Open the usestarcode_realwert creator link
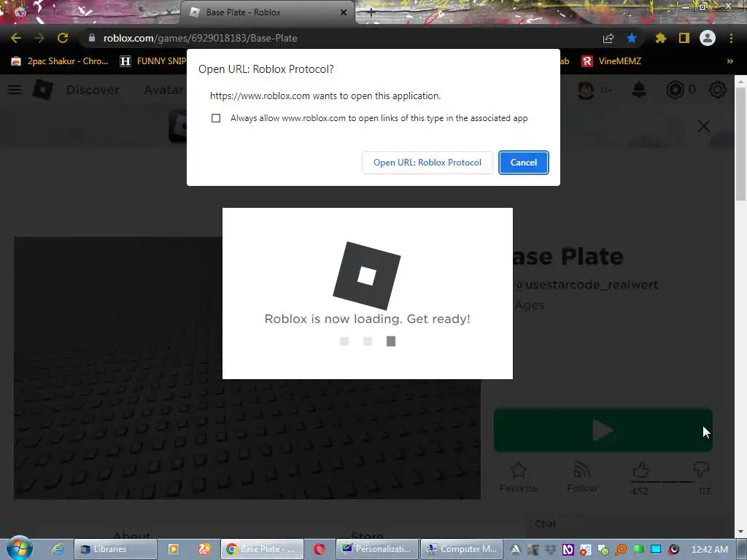 (587, 284)
